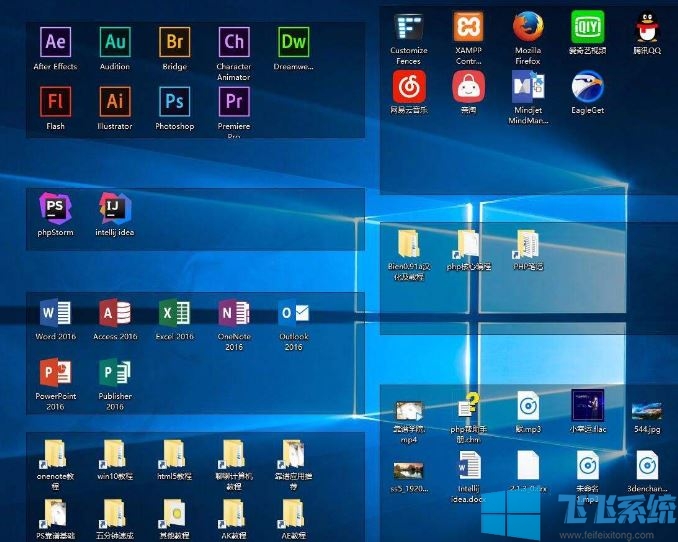Open the After Effects desktop icon
Viewport: 678px width, 542px height.
pyautogui.click(x=55, y=42)
